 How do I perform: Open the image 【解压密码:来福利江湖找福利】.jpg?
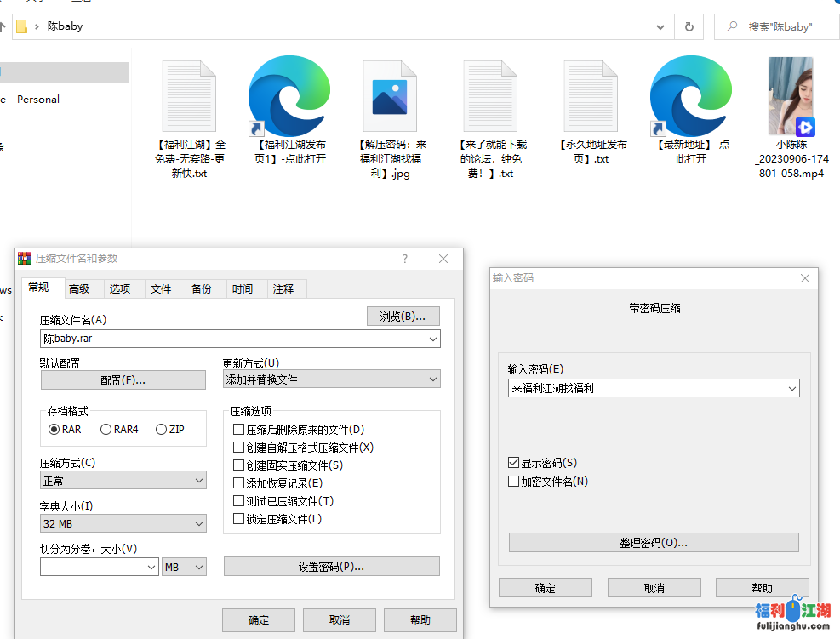(390, 96)
